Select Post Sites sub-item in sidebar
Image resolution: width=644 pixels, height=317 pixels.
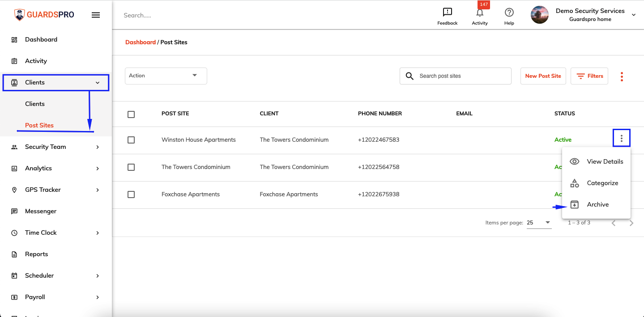point(39,125)
